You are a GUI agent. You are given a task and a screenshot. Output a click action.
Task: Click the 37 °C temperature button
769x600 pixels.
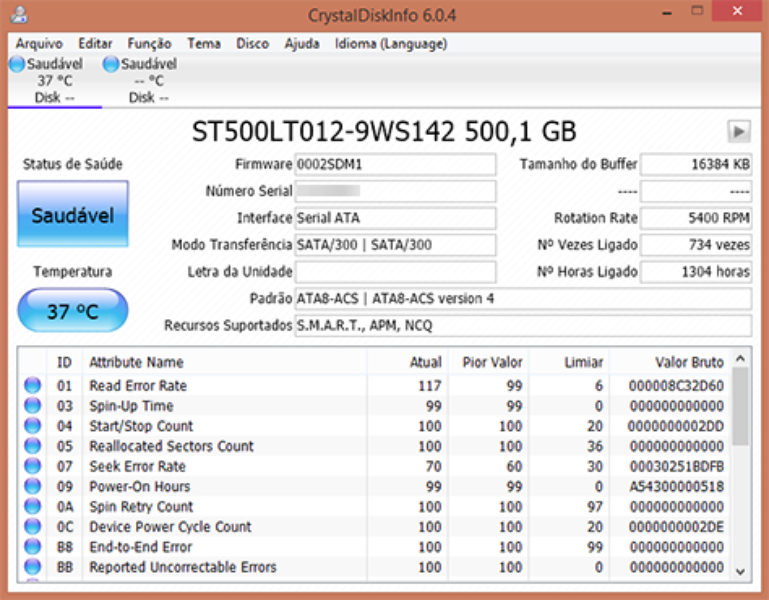[73, 311]
